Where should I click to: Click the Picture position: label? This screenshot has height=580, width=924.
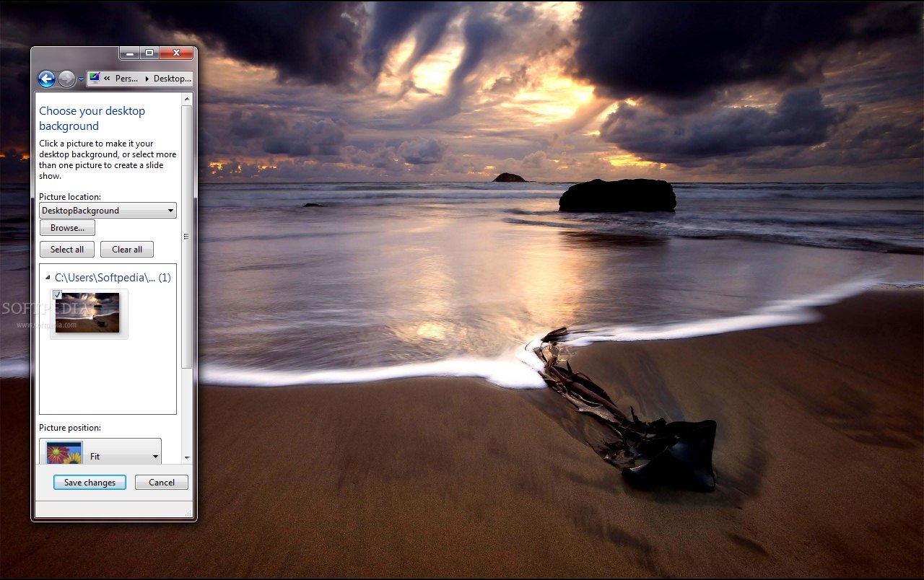tap(70, 428)
